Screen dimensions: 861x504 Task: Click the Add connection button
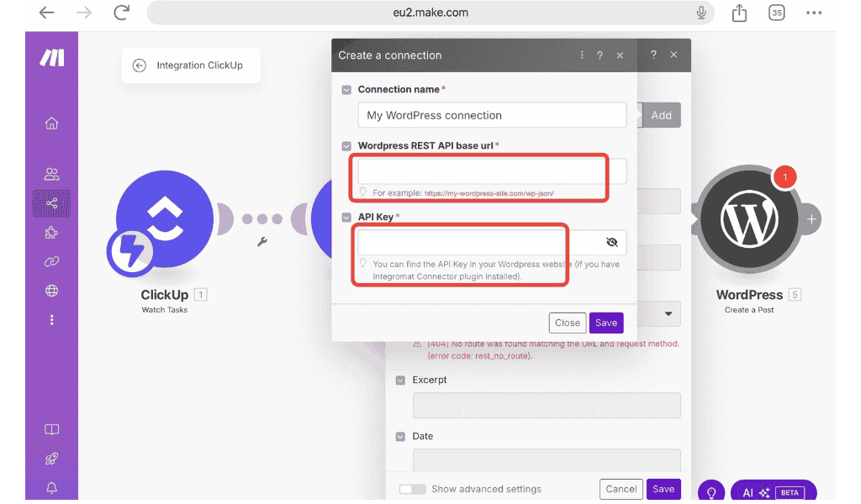click(x=661, y=116)
